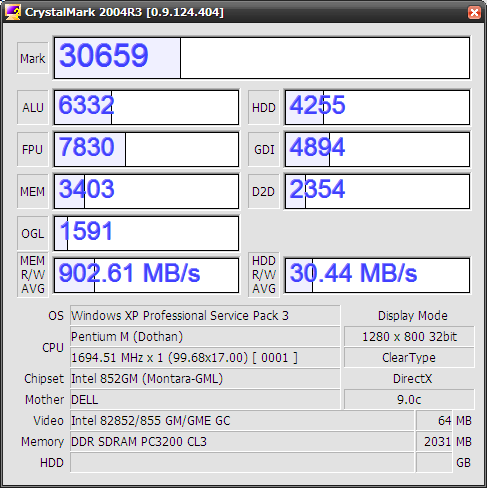Select the MEM score 3403
Viewport: 487px width, 488px height.
point(146,191)
